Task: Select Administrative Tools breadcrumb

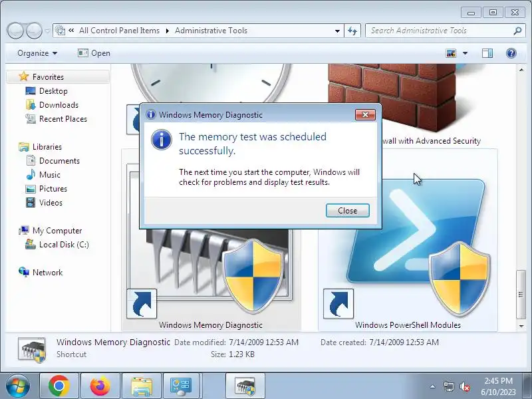Action: (x=211, y=31)
